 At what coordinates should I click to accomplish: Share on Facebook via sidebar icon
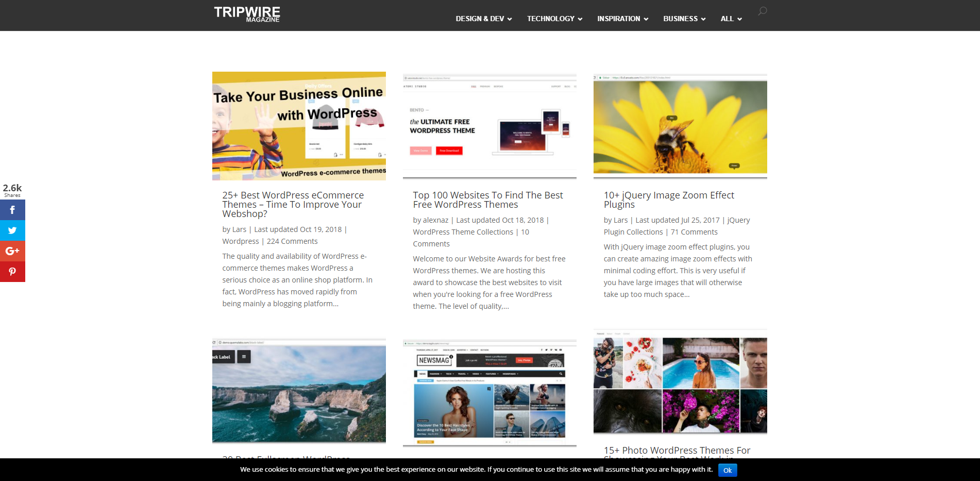coord(12,210)
